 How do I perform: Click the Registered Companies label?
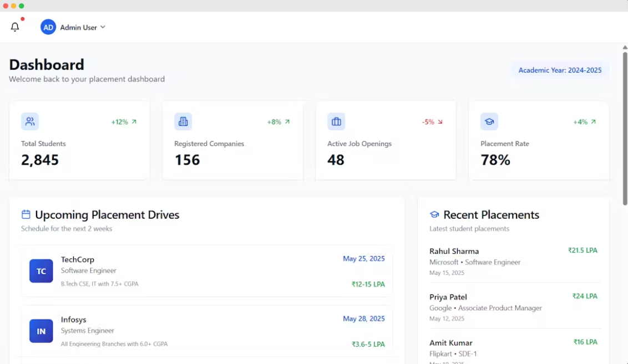pos(209,143)
